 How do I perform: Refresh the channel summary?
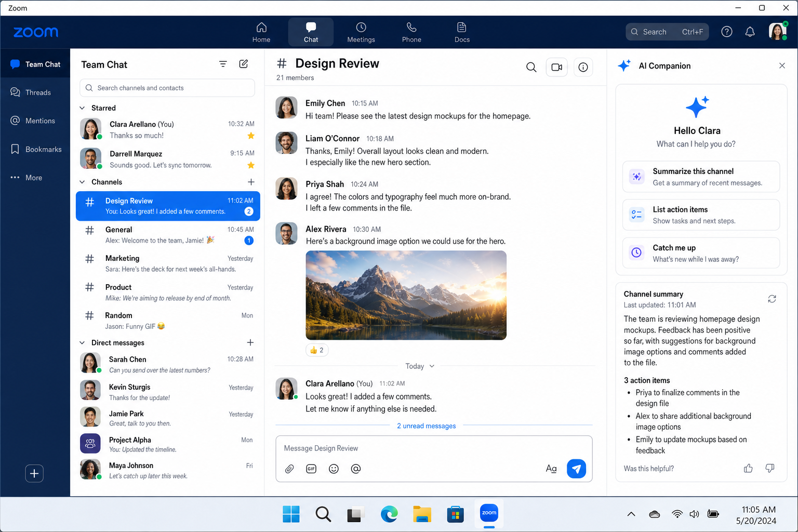click(x=772, y=299)
